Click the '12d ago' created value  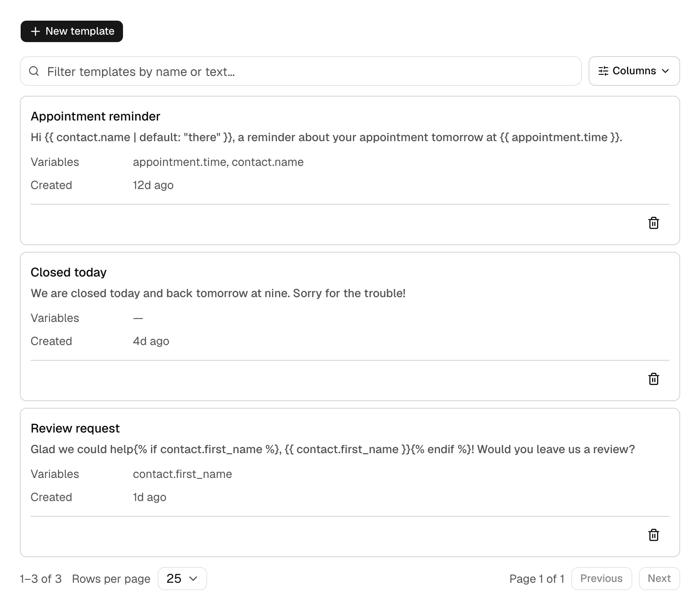coord(153,185)
